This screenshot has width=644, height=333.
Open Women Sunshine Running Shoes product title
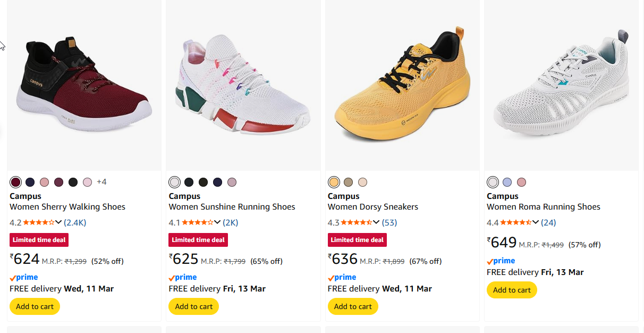point(232,207)
